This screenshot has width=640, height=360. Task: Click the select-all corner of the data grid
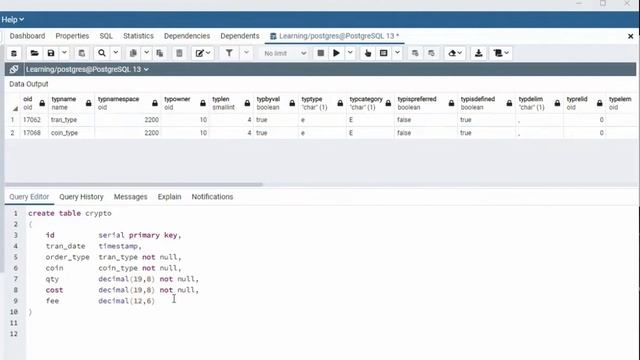click(14, 103)
